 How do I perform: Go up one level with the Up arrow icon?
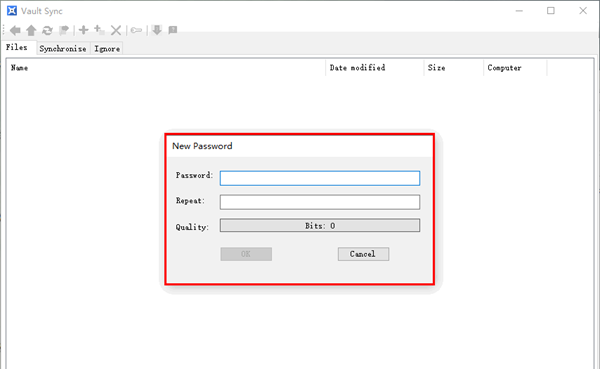pyautogui.click(x=31, y=30)
